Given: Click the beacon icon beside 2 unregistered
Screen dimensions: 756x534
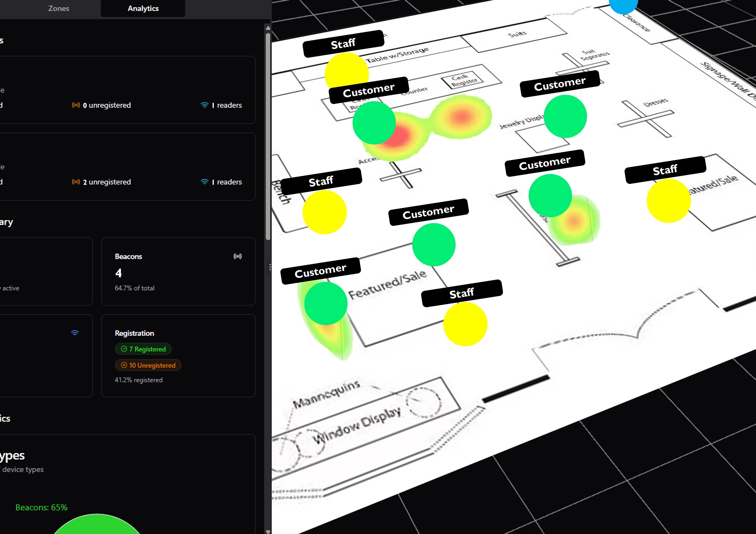Looking at the screenshot, I should coord(76,182).
